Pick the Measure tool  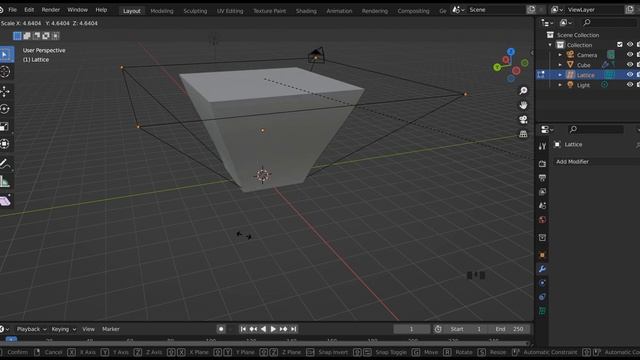[x=5, y=181]
